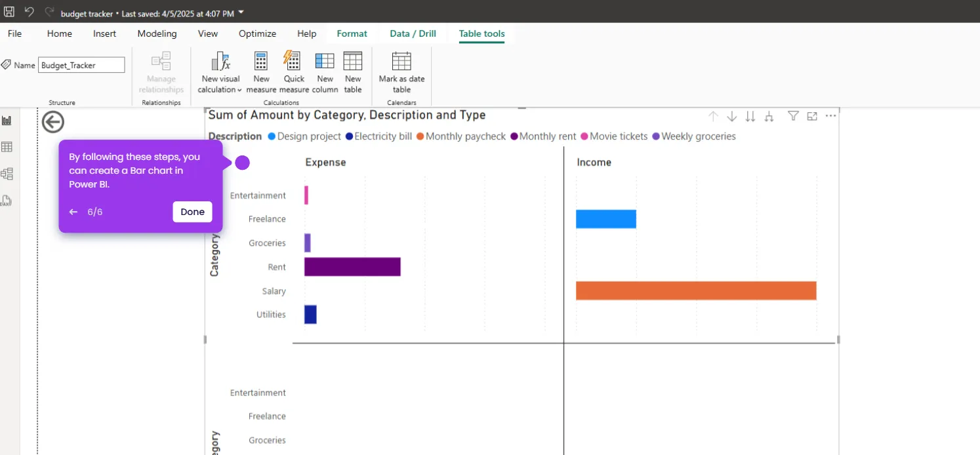Select the dark blue Utilities bar
The image size is (980, 455).
(310, 315)
